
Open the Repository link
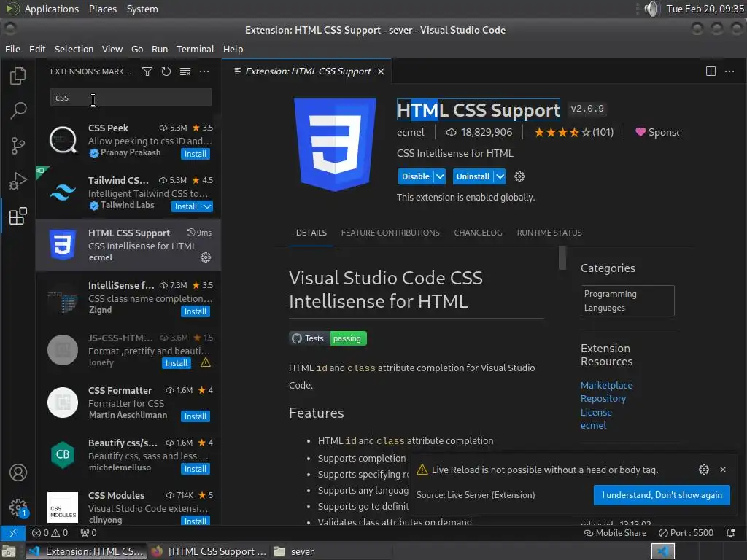click(x=603, y=399)
